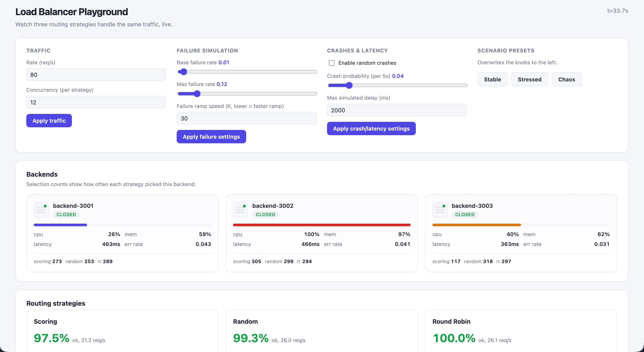644x352 pixels.
Task: Click the CLOSED badge on backend-3003
Action: (x=465, y=215)
